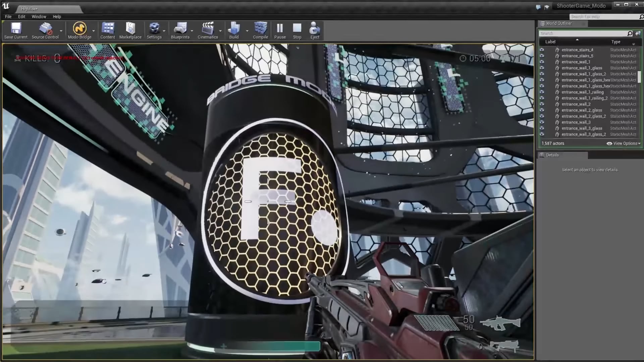Switch to the Details panel tab

click(552, 155)
